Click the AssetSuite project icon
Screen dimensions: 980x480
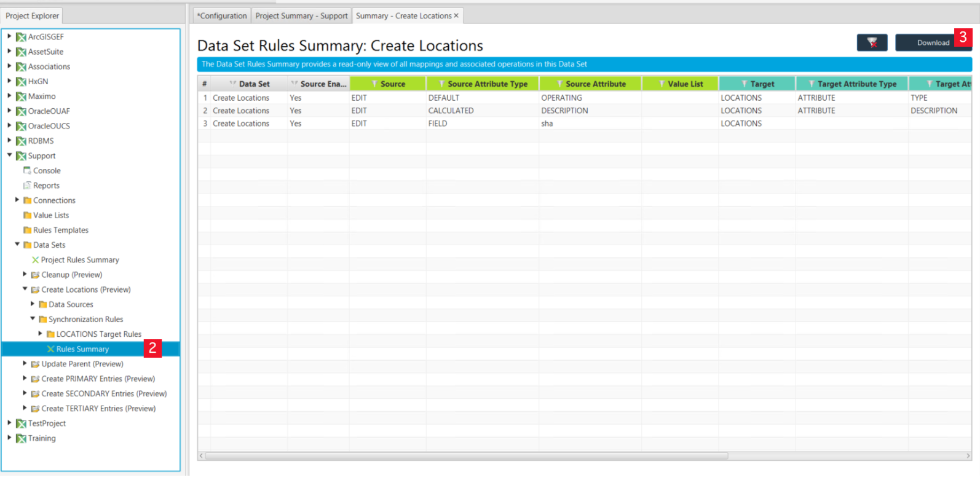click(x=21, y=52)
